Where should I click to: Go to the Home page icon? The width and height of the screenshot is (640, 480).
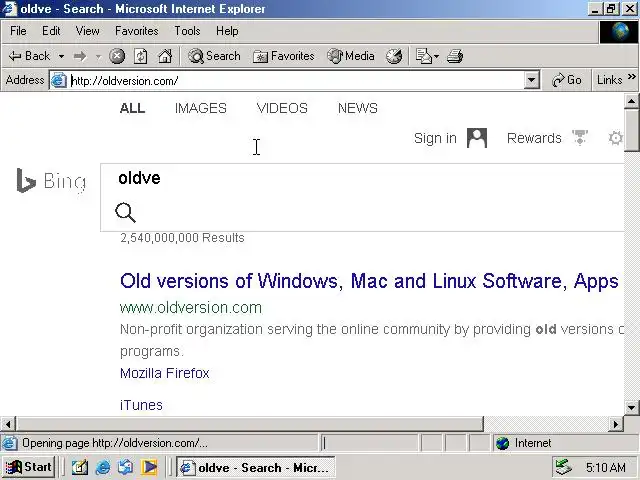(165, 56)
